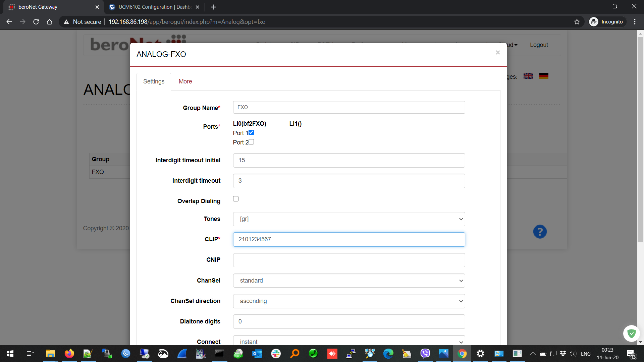Open the ChanSel direction ascending dropdown
The height and width of the screenshot is (362, 644).
[x=349, y=301]
